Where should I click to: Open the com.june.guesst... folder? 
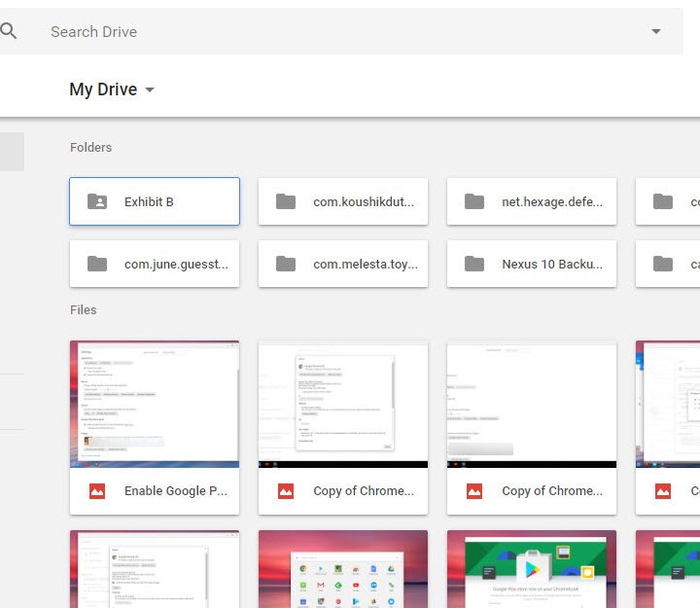[155, 264]
